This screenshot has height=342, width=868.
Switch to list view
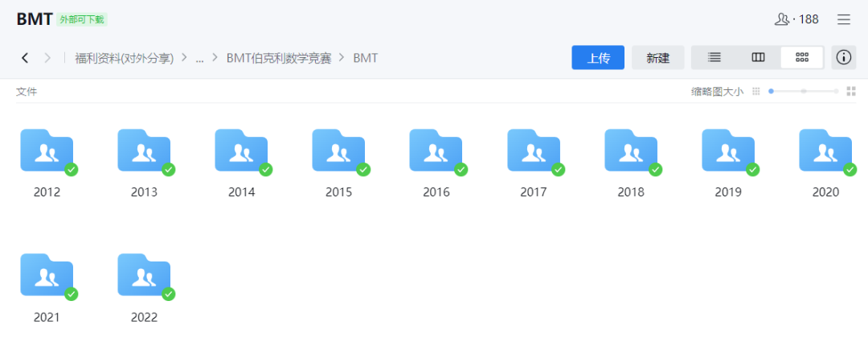(714, 57)
